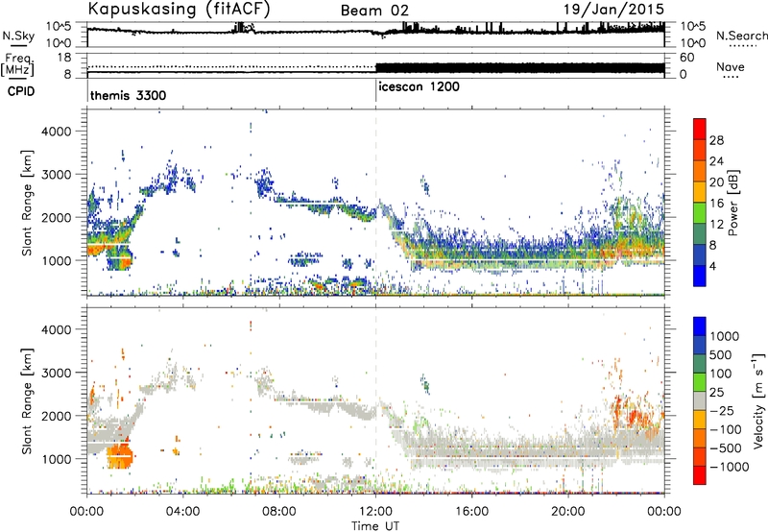Click the '3000' tick of the velocity panel
Image resolution: width=768 pixels, height=532 pixels.
point(56,373)
